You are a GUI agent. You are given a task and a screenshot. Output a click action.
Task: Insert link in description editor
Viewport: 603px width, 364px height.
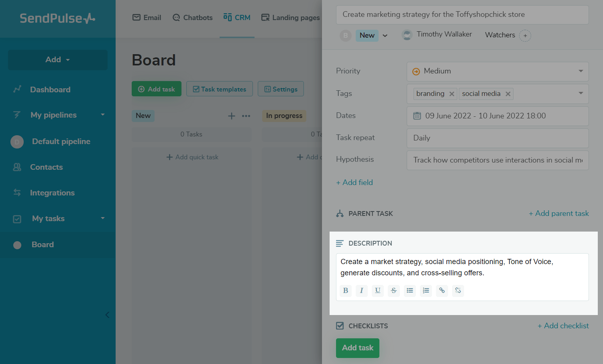[x=442, y=291]
